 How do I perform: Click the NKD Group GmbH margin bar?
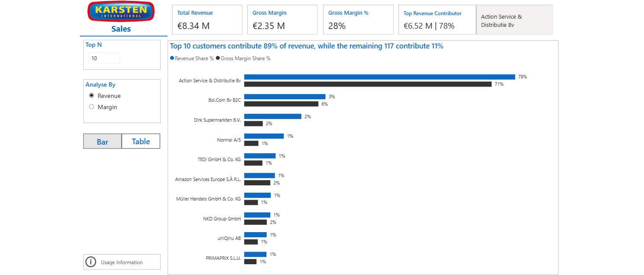point(255,222)
